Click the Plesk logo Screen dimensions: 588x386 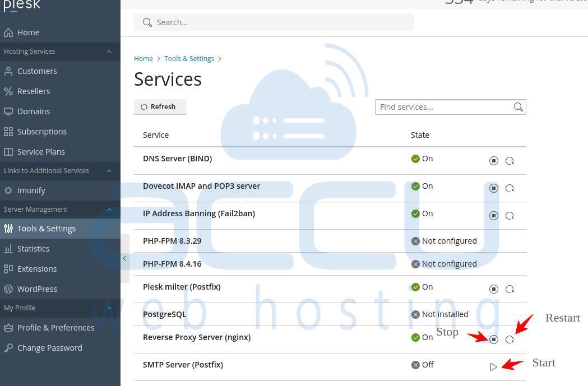[x=22, y=6]
